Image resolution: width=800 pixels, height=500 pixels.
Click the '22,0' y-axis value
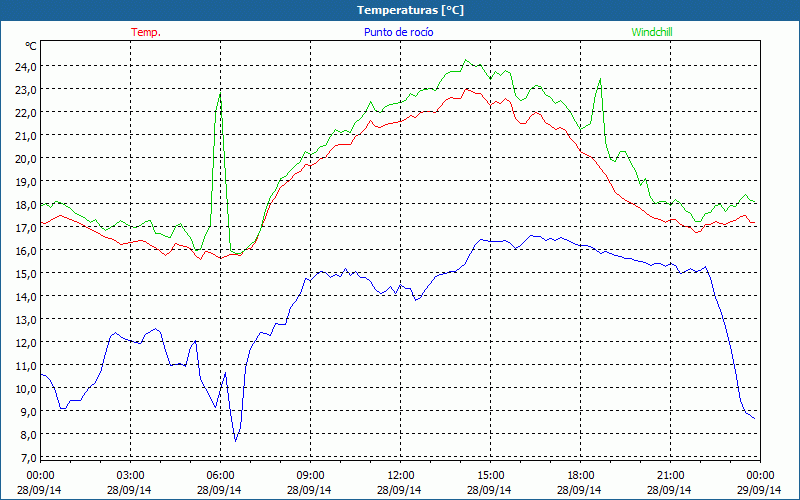[26, 112]
